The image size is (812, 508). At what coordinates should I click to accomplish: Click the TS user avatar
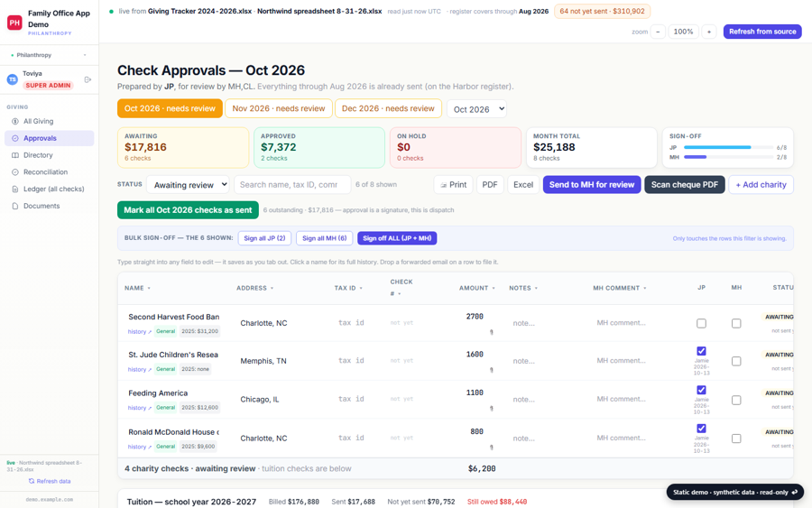[13, 79]
